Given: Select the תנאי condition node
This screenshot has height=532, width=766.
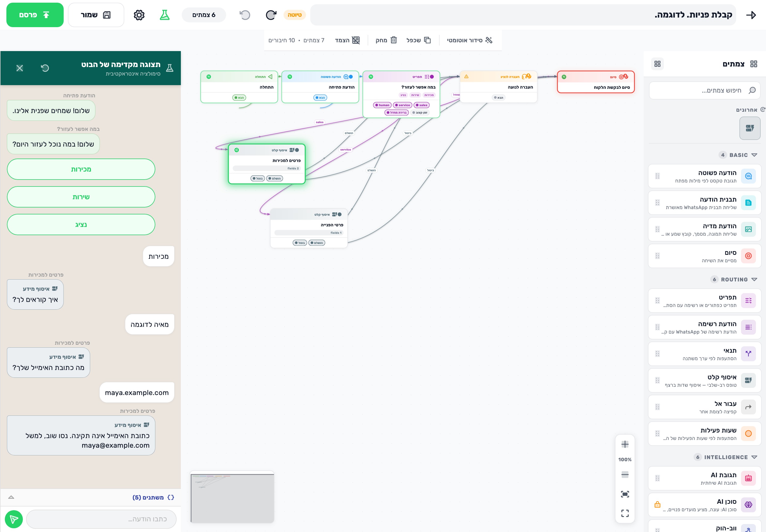Looking at the screenshot, I should point(705,354).
